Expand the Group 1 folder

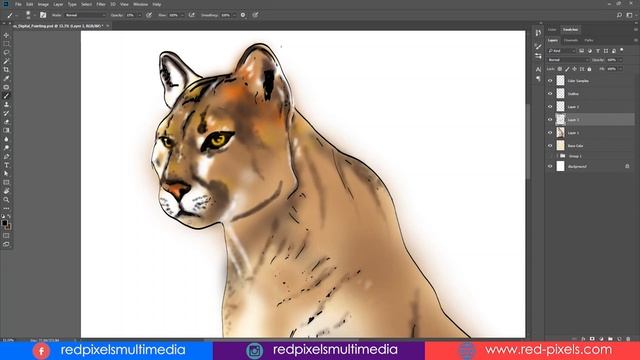(x=557, y=156)
